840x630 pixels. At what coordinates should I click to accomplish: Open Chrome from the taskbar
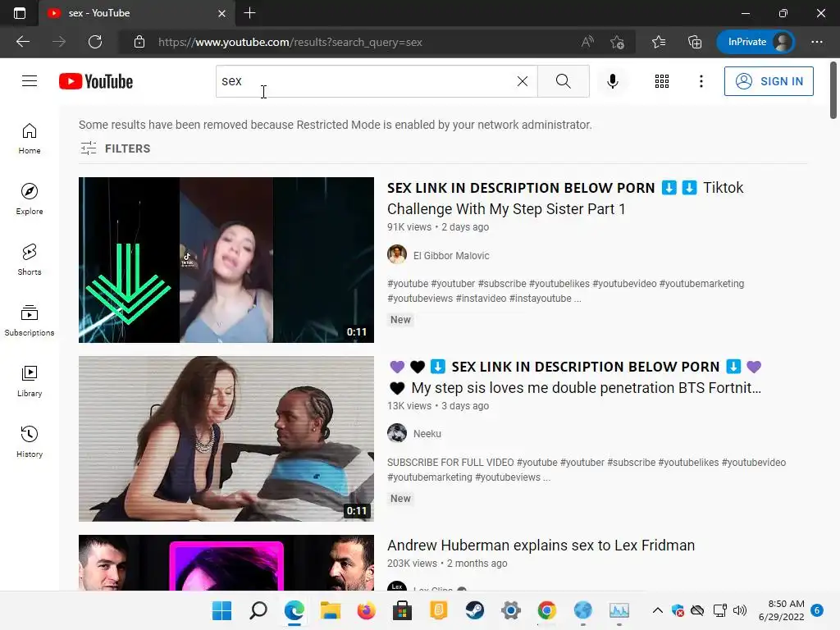pos(547,610)
